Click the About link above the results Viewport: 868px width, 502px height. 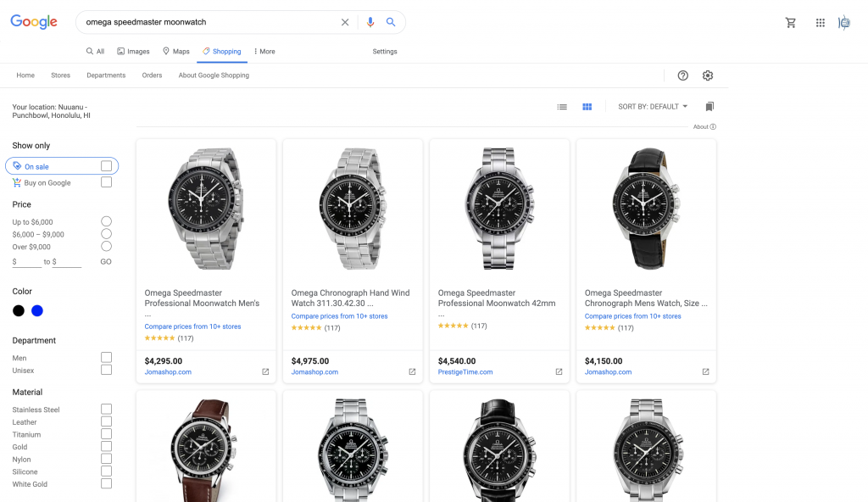click(x=701, y=127)
